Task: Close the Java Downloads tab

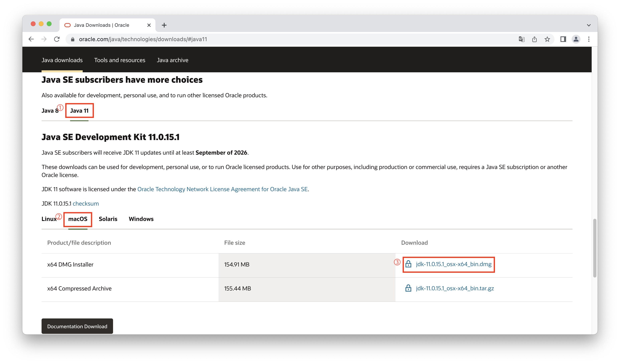Action: click(149, 25)
